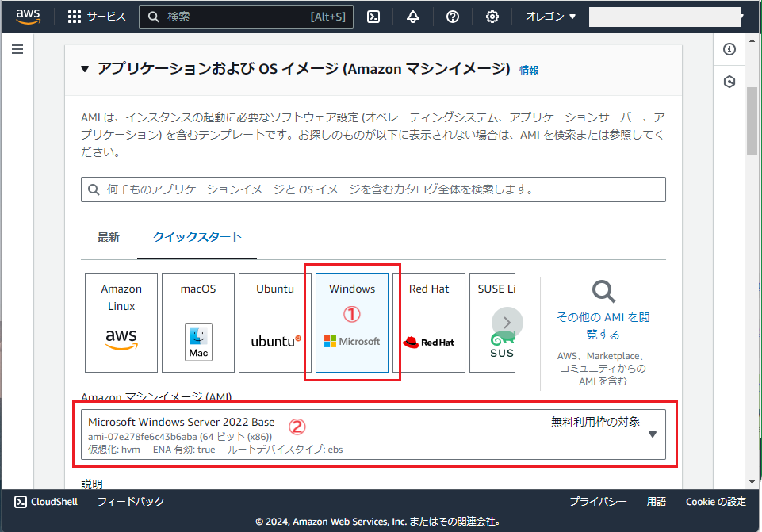The width and height of the screenshot is (762, 532).
Task: Click the page vertical scrollbar thumb
Action: click(752, 121)
